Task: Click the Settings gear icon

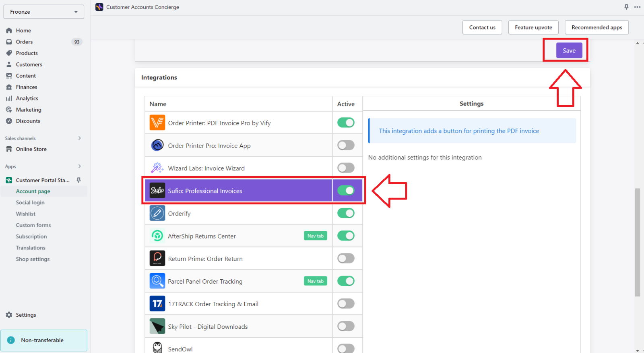Action: pyautogui.click(x=9, y=315)
